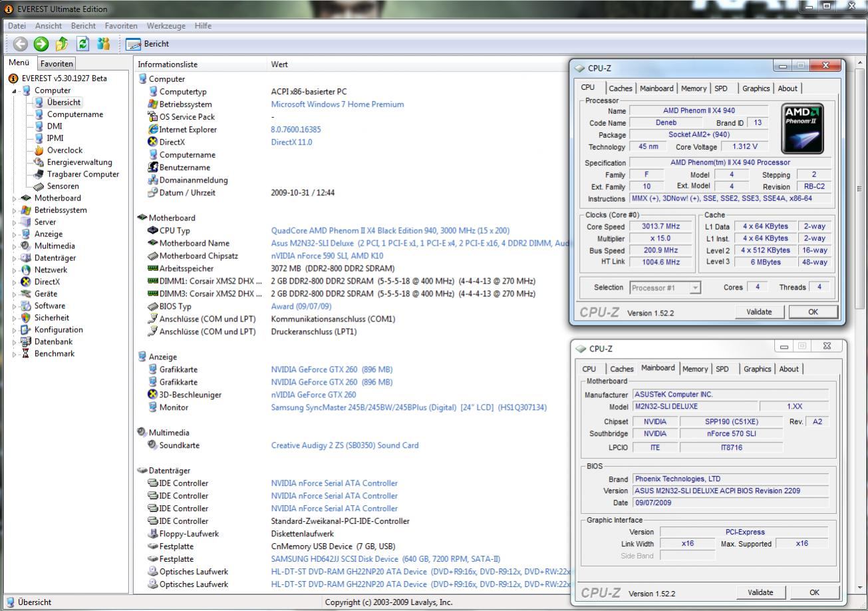
Task: Expand the Netzwerk tree node
Action: (15, 270)
